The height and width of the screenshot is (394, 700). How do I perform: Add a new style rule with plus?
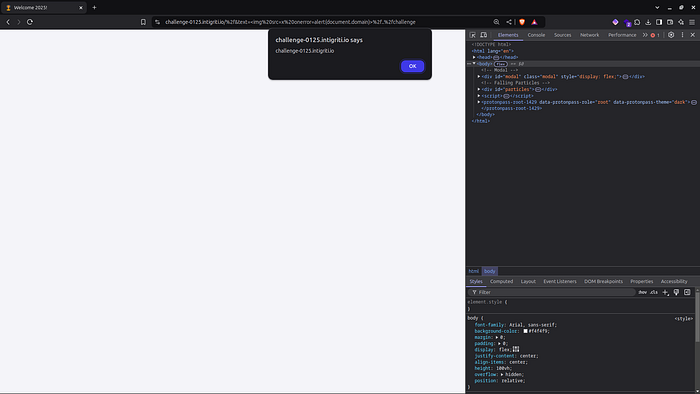point(665,292)
